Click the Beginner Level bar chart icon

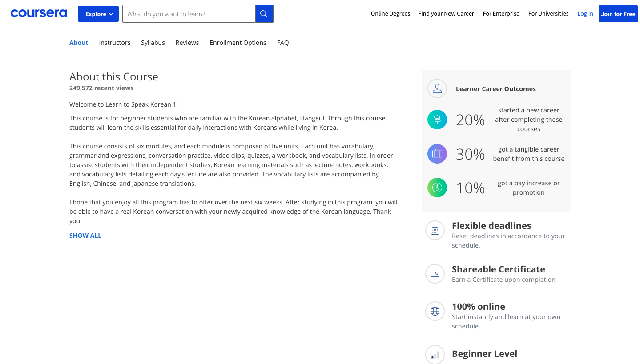coord(435,355)
